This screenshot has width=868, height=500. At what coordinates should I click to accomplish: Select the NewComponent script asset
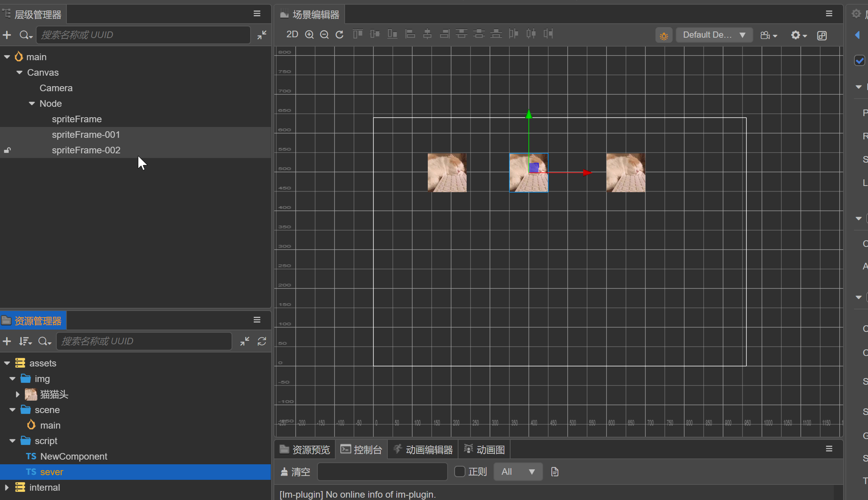73,457
